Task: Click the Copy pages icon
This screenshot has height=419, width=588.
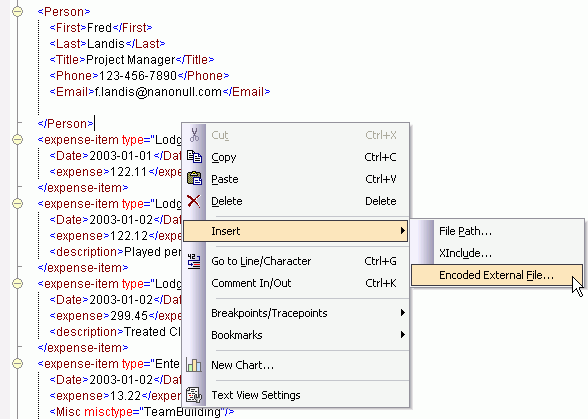Action: [x=194, y=157]
